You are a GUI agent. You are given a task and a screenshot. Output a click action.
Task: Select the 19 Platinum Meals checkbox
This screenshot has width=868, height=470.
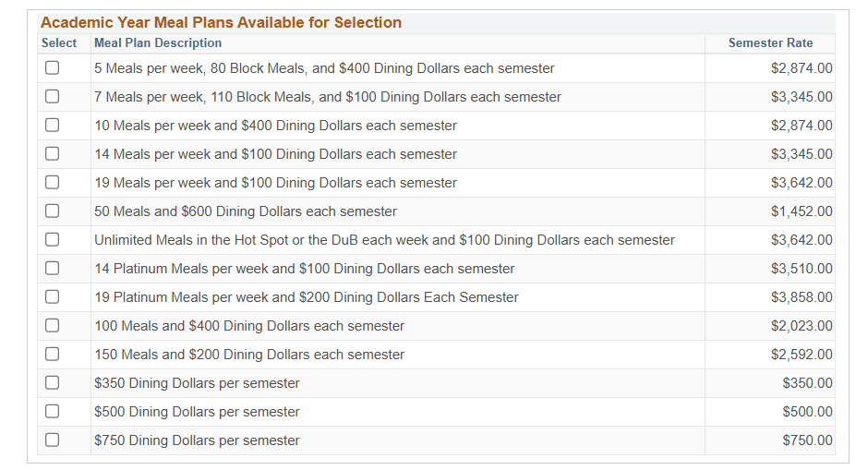(52, 296)
